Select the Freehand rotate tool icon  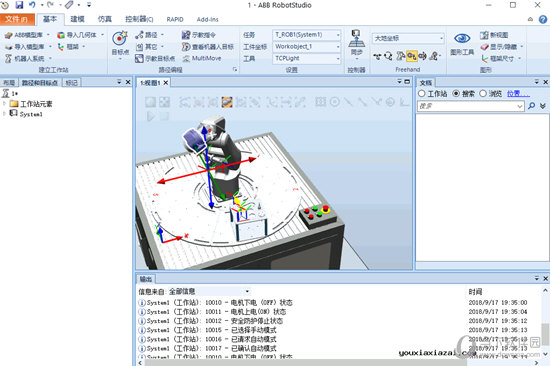(x=388, y=56)
